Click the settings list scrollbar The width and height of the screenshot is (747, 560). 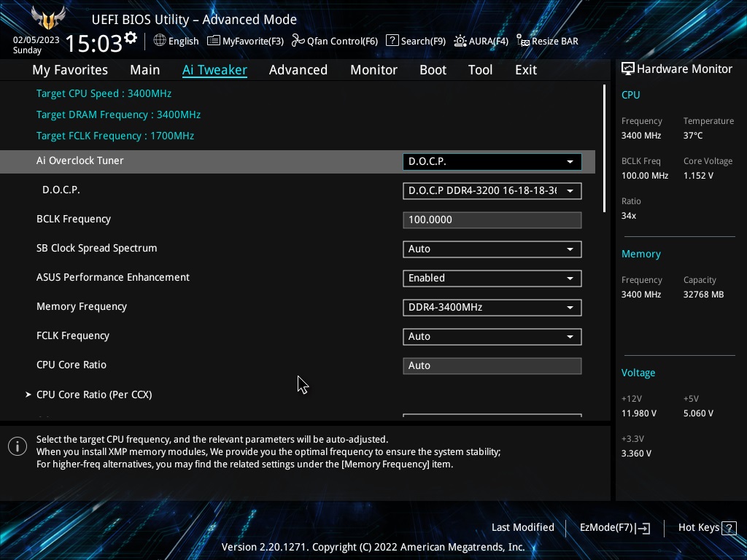[604, 149]
